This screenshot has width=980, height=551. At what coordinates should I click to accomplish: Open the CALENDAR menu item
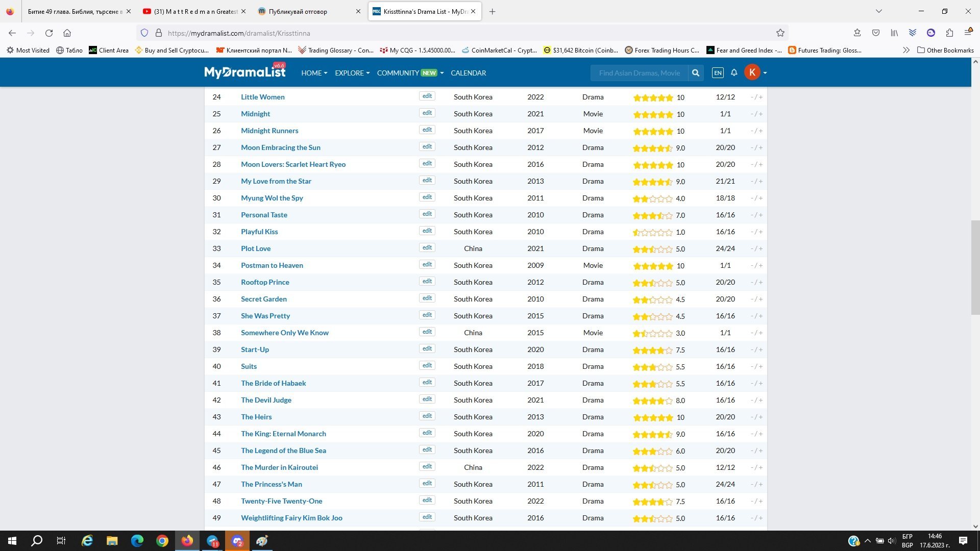[468, 73]
